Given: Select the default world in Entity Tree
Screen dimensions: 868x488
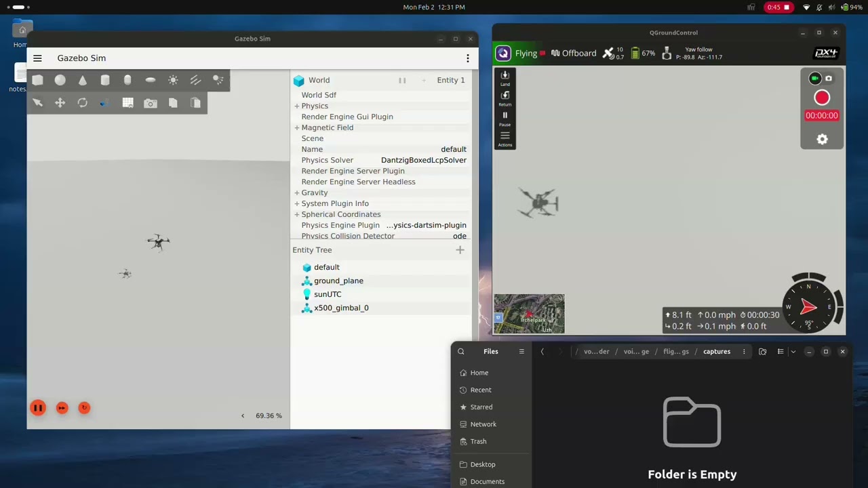Looking at the screenshot, I should point(326,267).
